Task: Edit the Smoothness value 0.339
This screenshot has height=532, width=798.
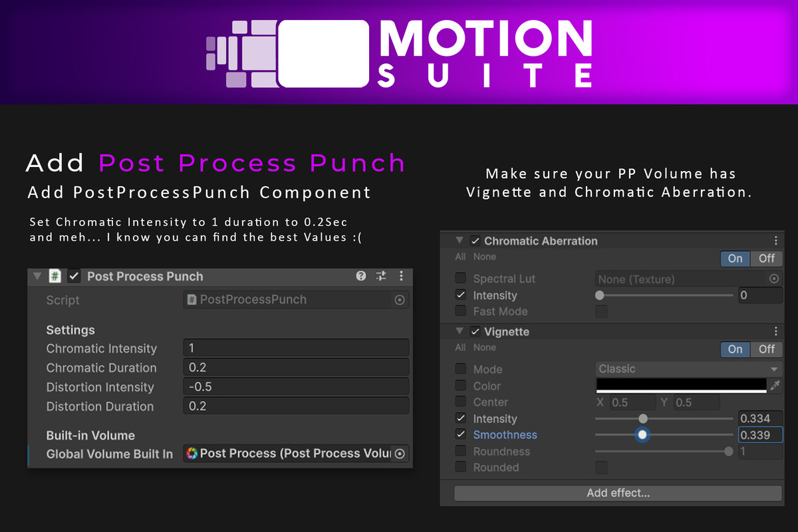Action: pyautogui.click(x=760, y=435)
